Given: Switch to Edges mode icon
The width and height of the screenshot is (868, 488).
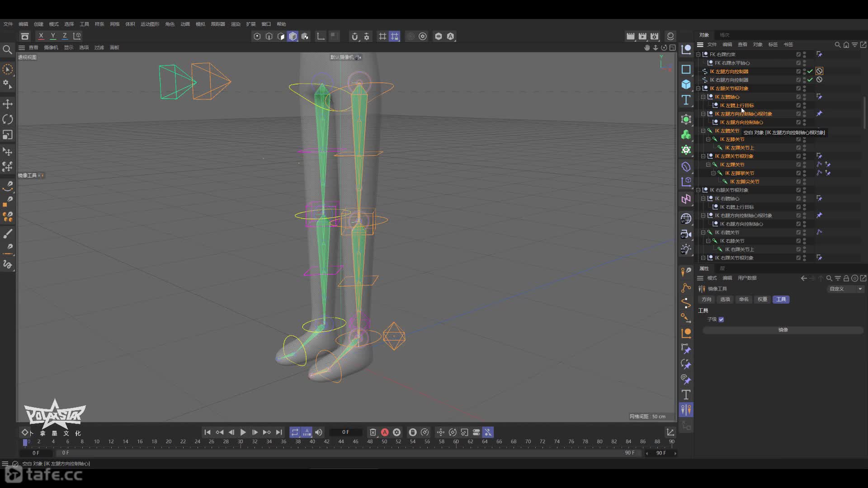Looking at the screenshot, I should coord(269,36).
